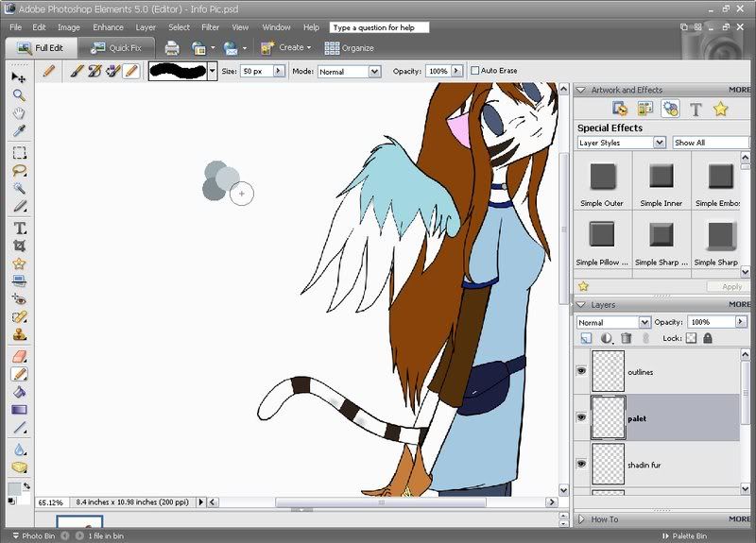This screenshot has width=756, height=543.
Task: Hide the outlines layer
Action: 581,371
